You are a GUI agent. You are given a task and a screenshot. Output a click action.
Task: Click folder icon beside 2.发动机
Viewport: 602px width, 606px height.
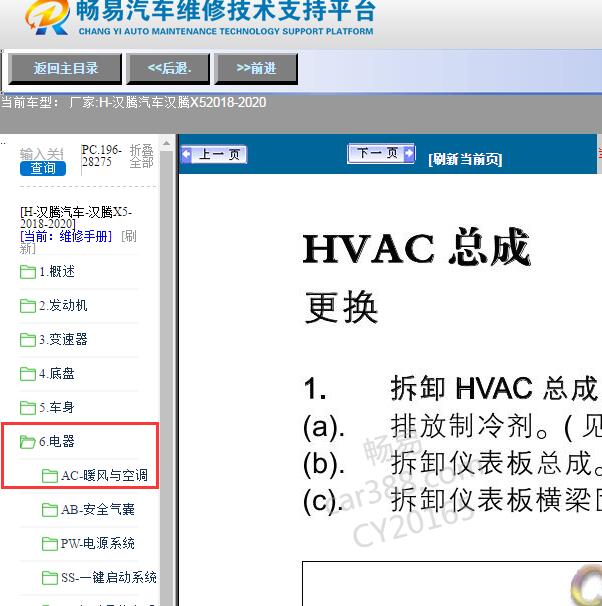click(x=28, y=306)
